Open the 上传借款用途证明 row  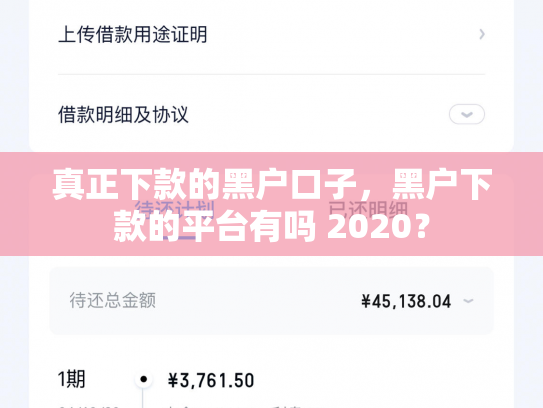pyautogui.click(x=271, y=34)
